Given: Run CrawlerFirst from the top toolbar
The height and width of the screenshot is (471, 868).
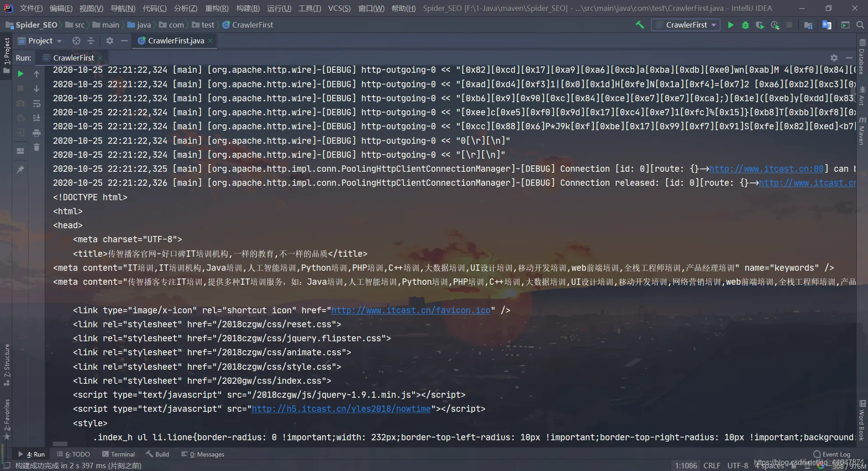Looking at the screenshot, I should (x=731, y=25).
